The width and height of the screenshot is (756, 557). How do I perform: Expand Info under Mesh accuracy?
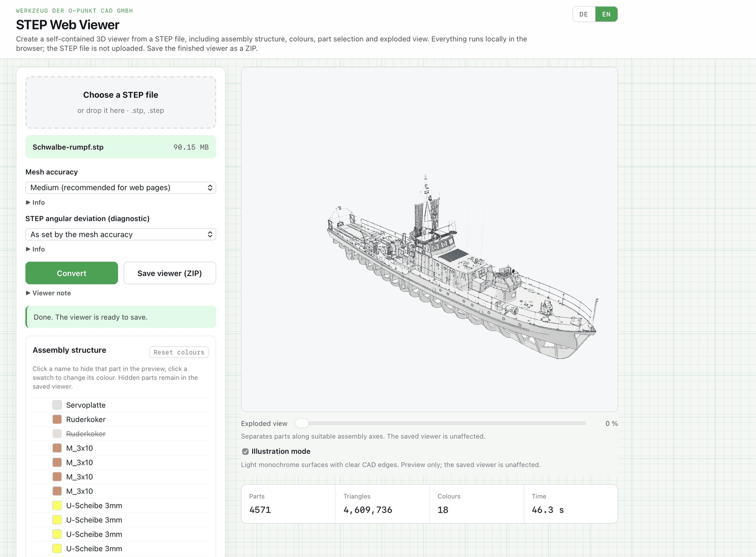coord(35,202)
